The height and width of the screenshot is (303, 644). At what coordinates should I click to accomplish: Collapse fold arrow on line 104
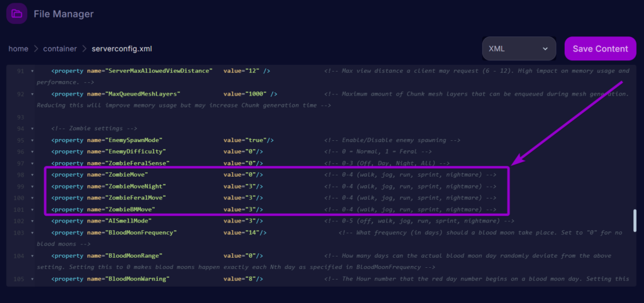pyautogui.click(x=32, y=255)
